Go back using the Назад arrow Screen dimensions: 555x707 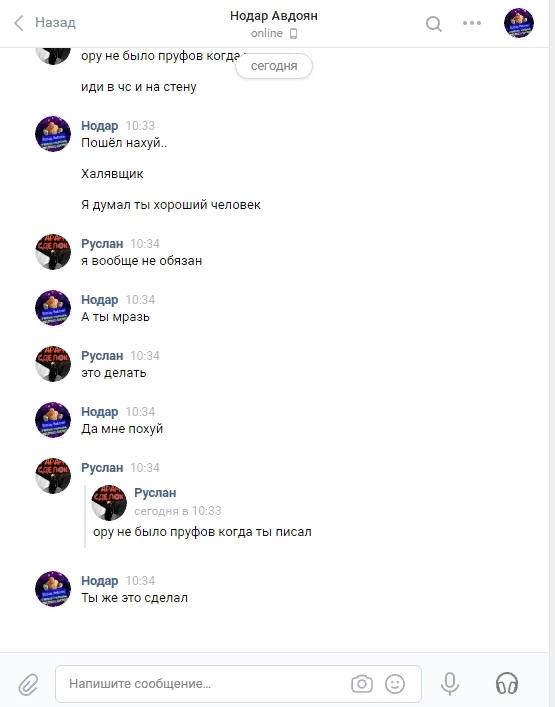(18, 23)
